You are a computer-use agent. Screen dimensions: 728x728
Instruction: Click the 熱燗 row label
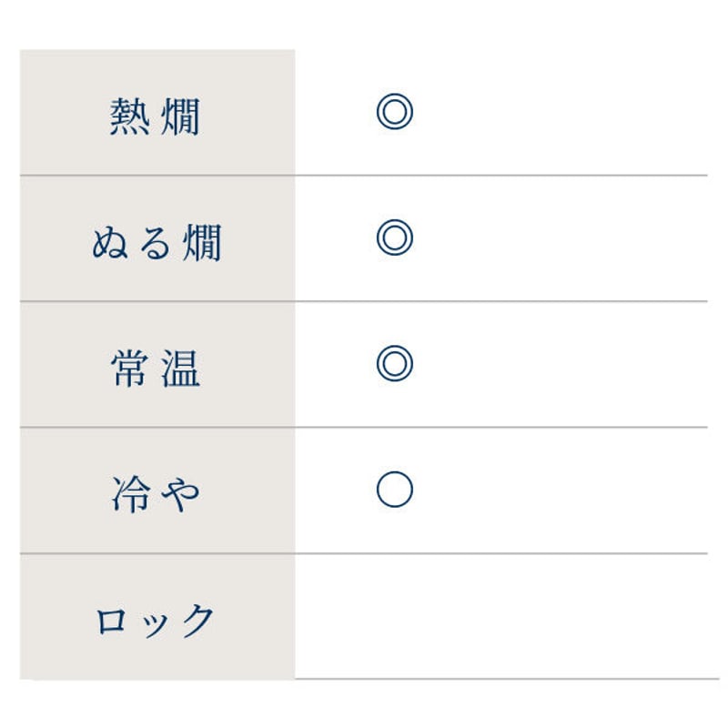coord(155,116)
